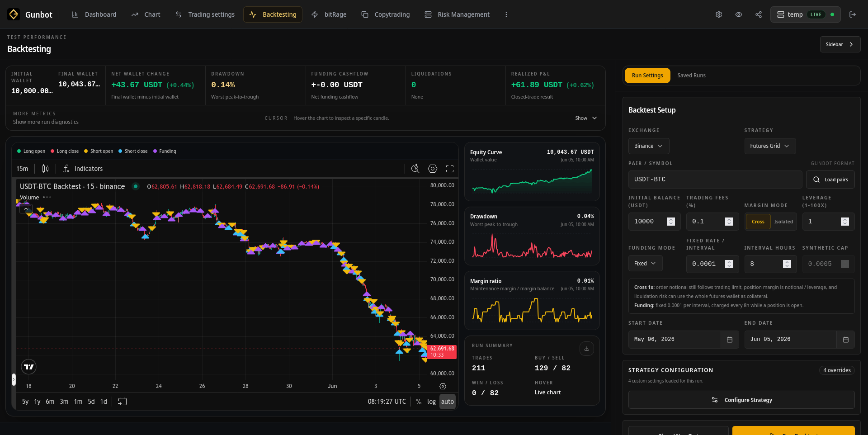Expand the Sidebar button
868x435 pixels.
(840, 44)
